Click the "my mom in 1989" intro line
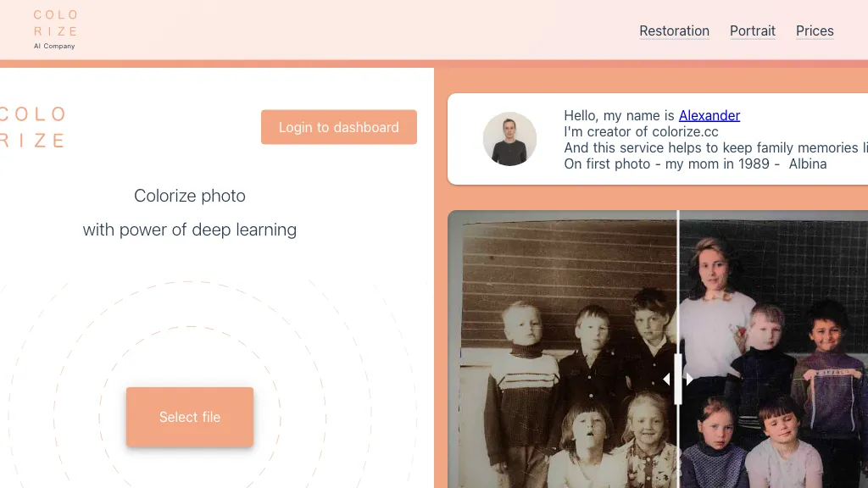The image size is (868, 488). tap(695, 164)
